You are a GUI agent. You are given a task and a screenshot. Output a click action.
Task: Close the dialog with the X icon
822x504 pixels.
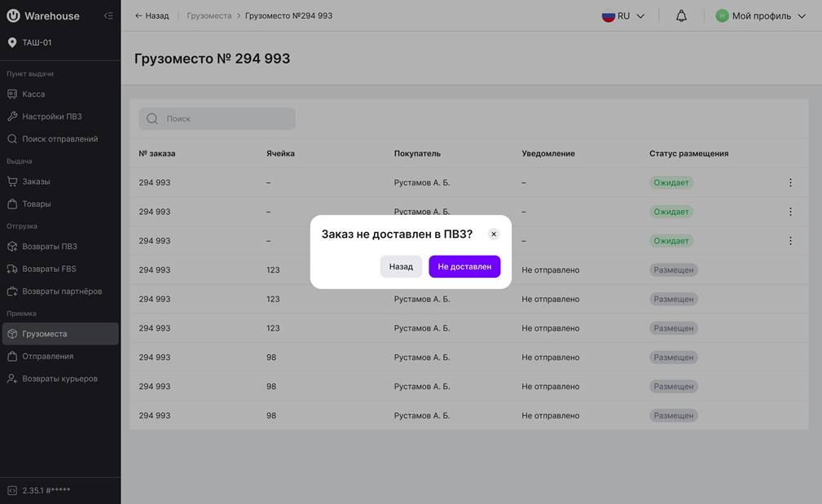[x=494, y=234]
